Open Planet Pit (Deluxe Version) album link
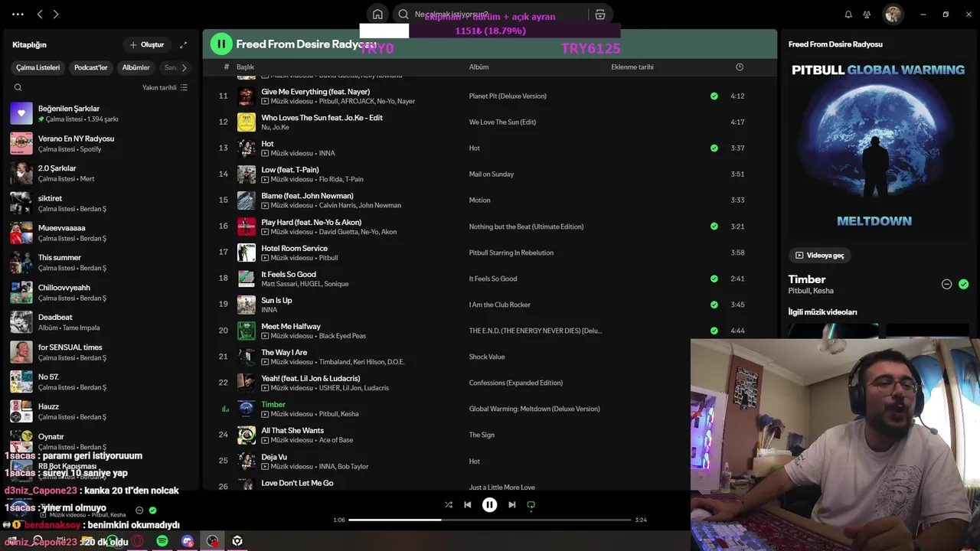The image size is (980, 551). (508, 96)
